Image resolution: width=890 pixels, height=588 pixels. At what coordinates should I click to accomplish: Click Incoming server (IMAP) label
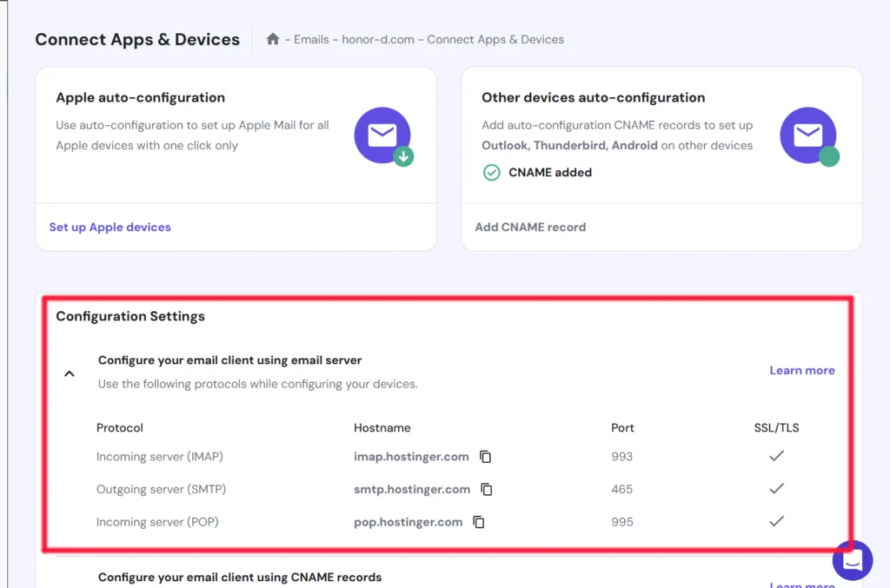[x=160, y=457]
